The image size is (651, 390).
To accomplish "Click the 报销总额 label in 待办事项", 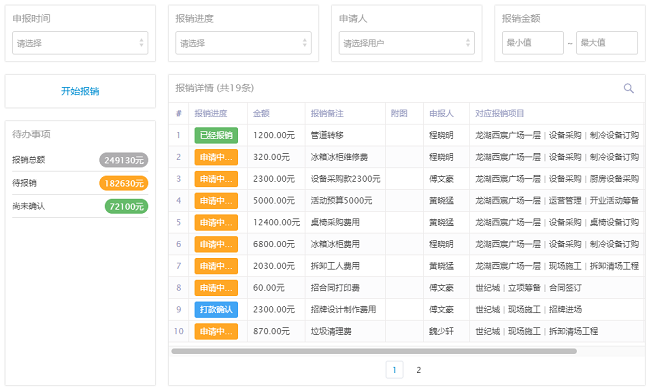I will click(x=29, y=160).
